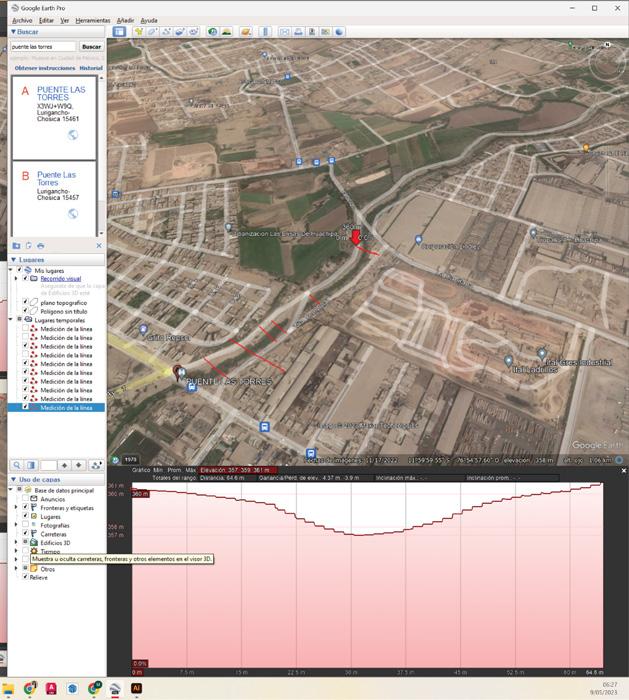Viewport: 629px width, 700px height.
Task: Start the Record a tour tool
Action: tap(193, 32)
